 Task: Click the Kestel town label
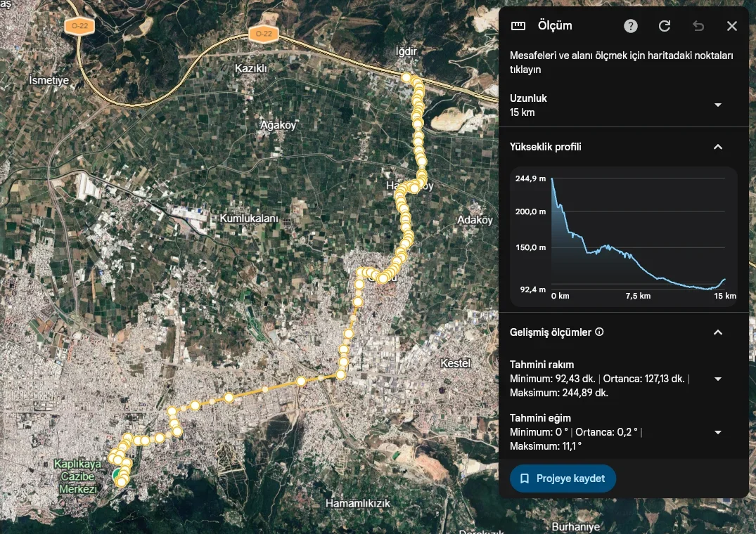coord(455,363)
